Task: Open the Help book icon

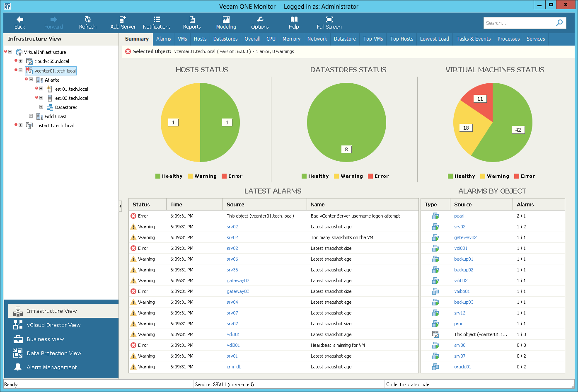Action: (x=294, y=19)
